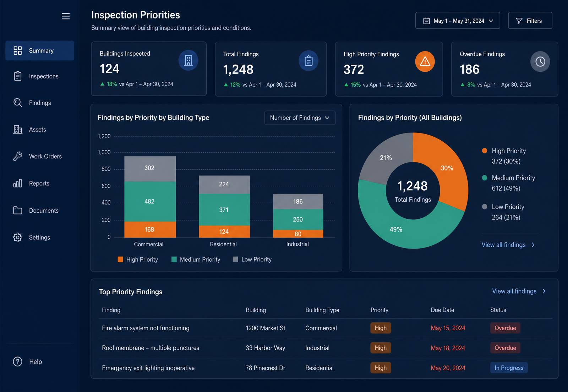Click View all findings link under donut legend
568x392 pixels.
point(508,245)
